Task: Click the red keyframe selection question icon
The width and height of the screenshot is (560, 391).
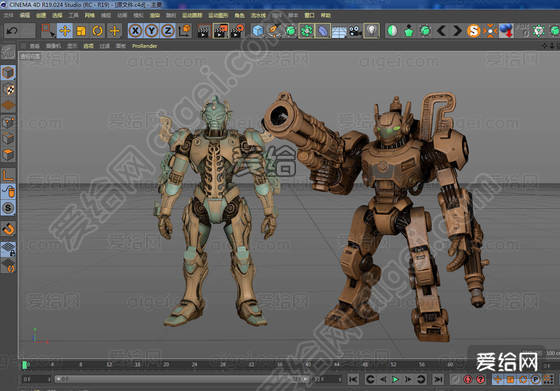Action: coord(481,379)
